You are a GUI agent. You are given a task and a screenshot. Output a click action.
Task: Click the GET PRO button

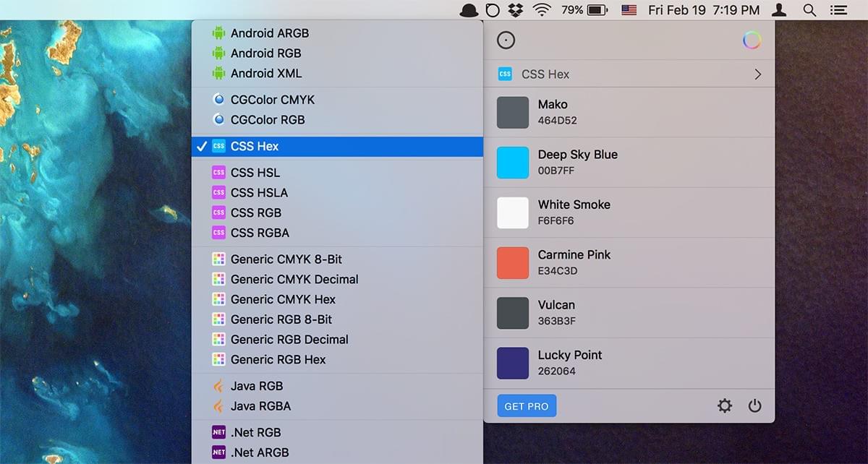[527, 406]
